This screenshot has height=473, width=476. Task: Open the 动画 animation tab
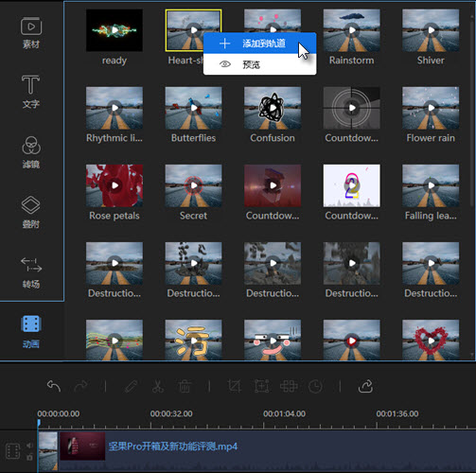pyautogui.click(x=31, y=332)
